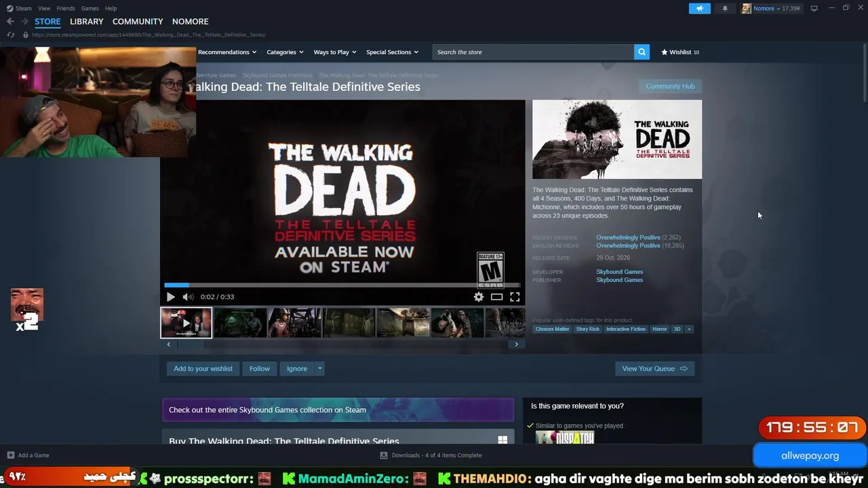Open the blue announcements megaphone button
Screen dimensions: 868x488
pos(700,8)
